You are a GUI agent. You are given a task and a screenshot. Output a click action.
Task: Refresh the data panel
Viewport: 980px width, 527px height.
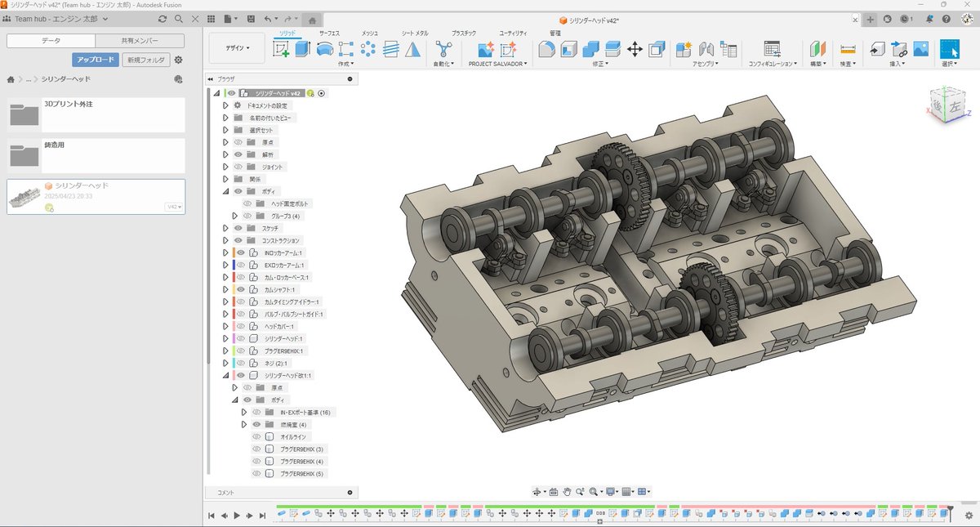pos(163,19)
